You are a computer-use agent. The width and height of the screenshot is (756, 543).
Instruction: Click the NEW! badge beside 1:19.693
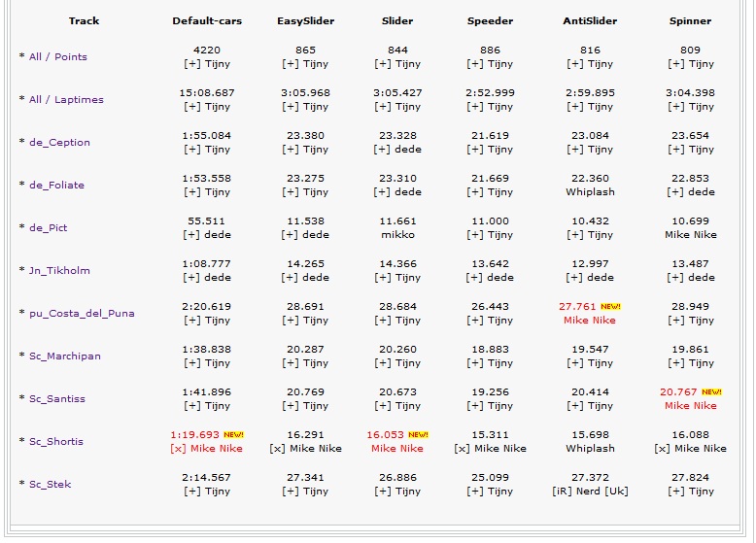[233, 435]
